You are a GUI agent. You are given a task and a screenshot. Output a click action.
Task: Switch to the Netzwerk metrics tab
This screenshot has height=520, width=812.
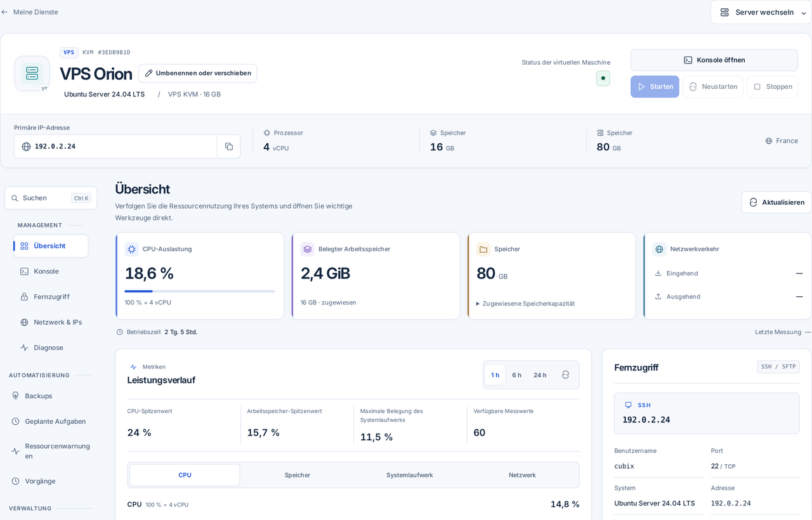coord(522,475)
